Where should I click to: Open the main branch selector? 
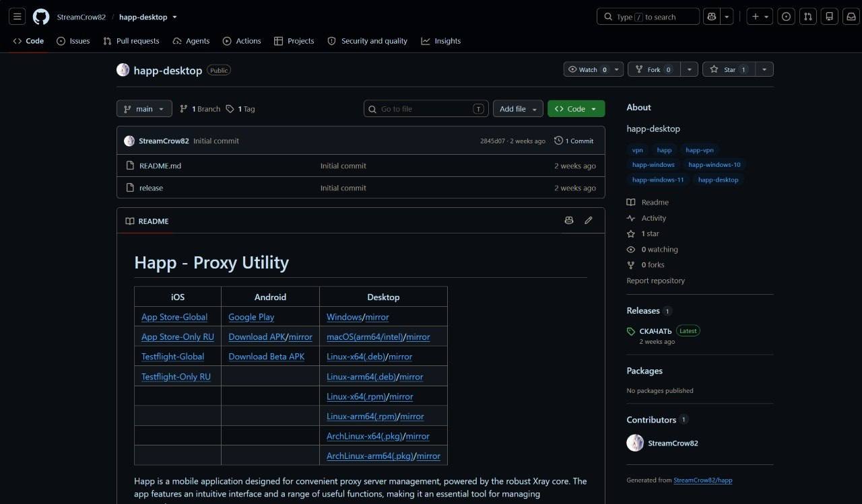[144, 109]
